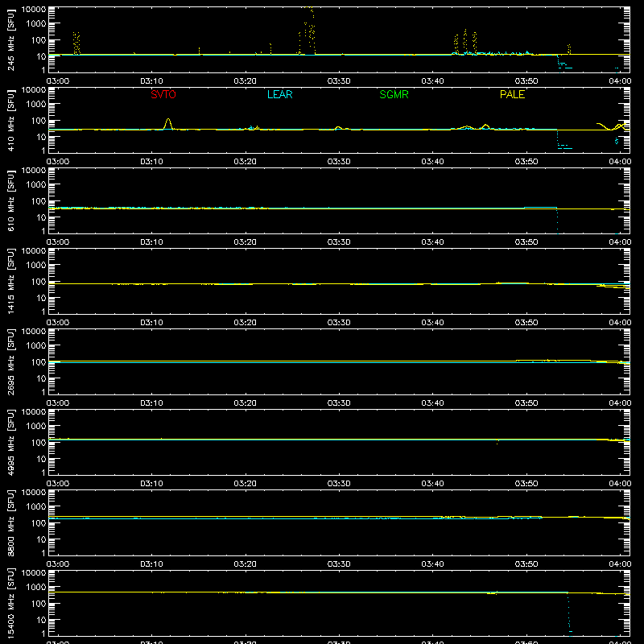The image size is (644, 644).
Task: Select the 410 MHz [SFU] axis title
Action: [x=11, y=120]
